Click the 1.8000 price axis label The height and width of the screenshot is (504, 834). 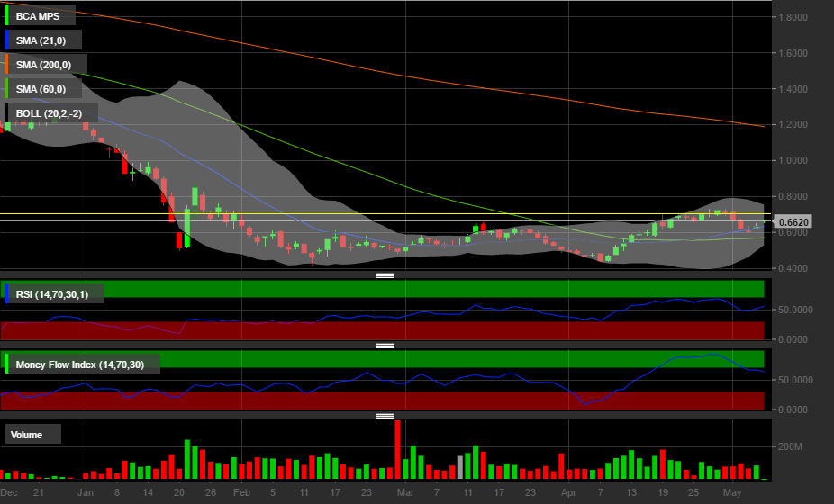point(793,17)
